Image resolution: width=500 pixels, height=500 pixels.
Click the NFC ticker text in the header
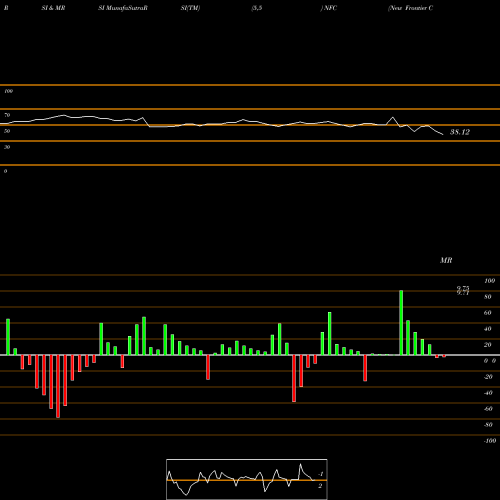point(330,8)
